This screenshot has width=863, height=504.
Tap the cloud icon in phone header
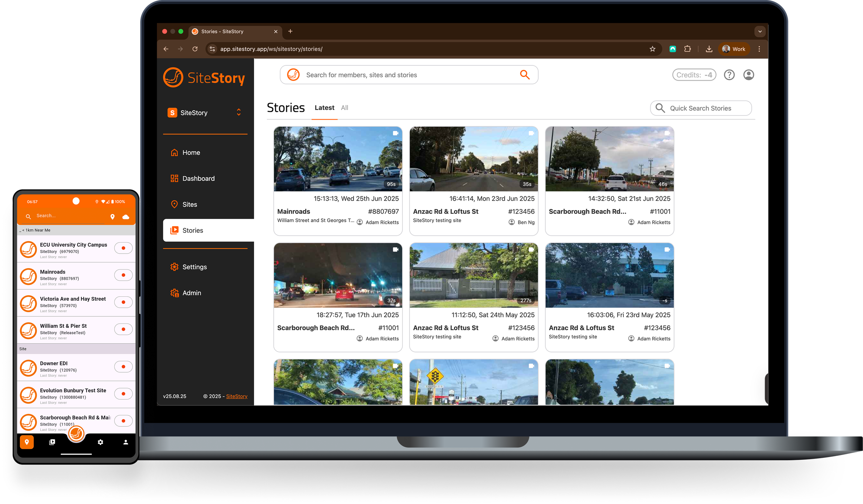point(126,217)
